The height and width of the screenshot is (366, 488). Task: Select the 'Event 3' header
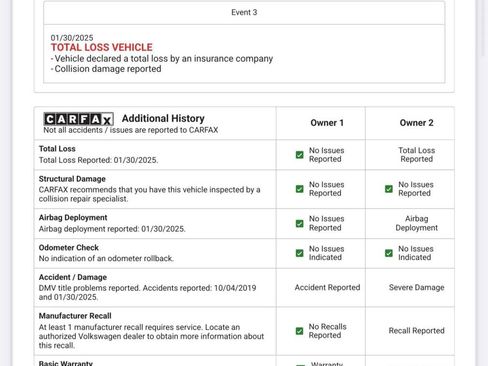244,12
